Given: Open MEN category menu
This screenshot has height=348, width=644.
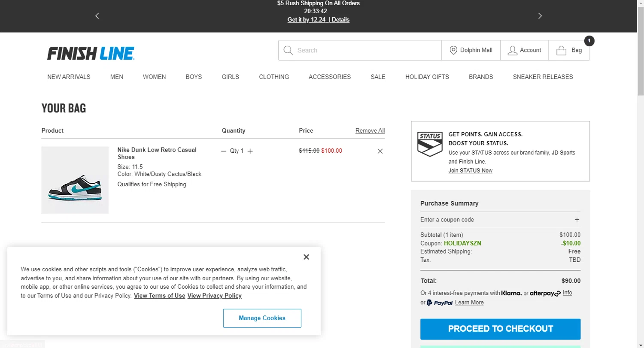Looking at the screenshot, I should pos(117,77).
